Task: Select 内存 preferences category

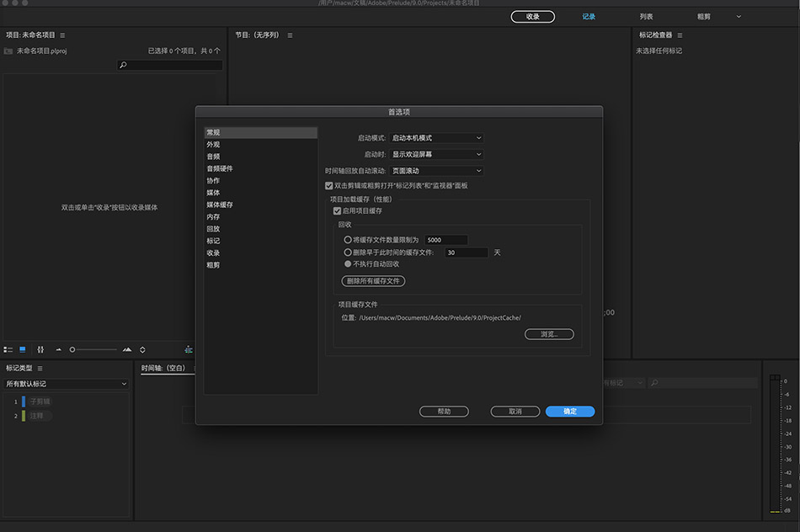Action: [261, 217]
